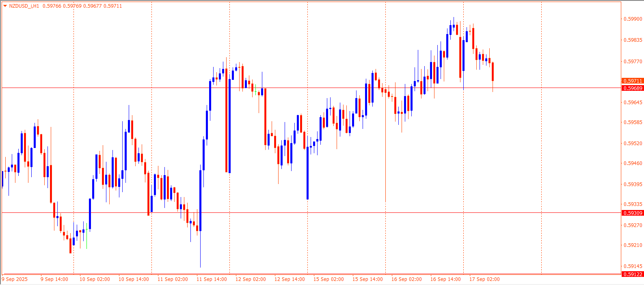Click the 15 Sep 02:00 time label
This screenshot has height=285, width=644.
(x=328, y=279)
